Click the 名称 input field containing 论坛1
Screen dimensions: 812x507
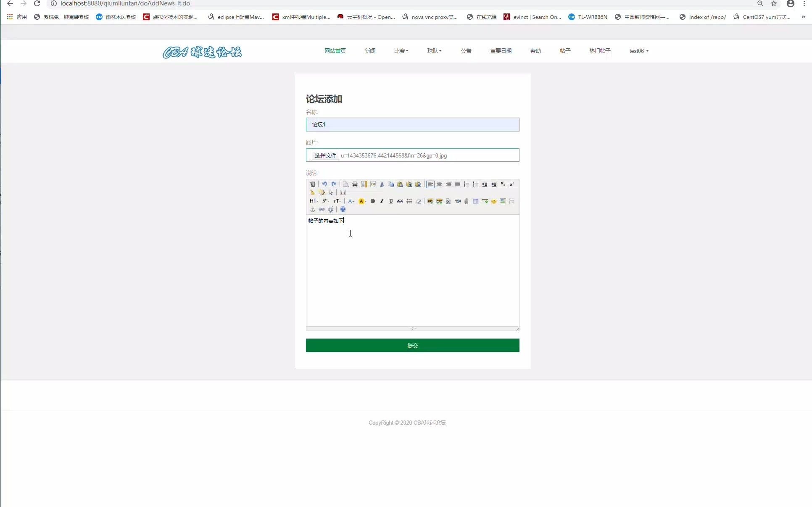[412, 124]
